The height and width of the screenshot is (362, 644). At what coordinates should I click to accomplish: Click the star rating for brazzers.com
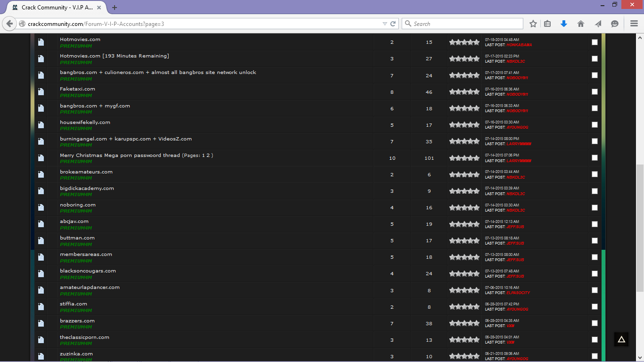(464, 323)
